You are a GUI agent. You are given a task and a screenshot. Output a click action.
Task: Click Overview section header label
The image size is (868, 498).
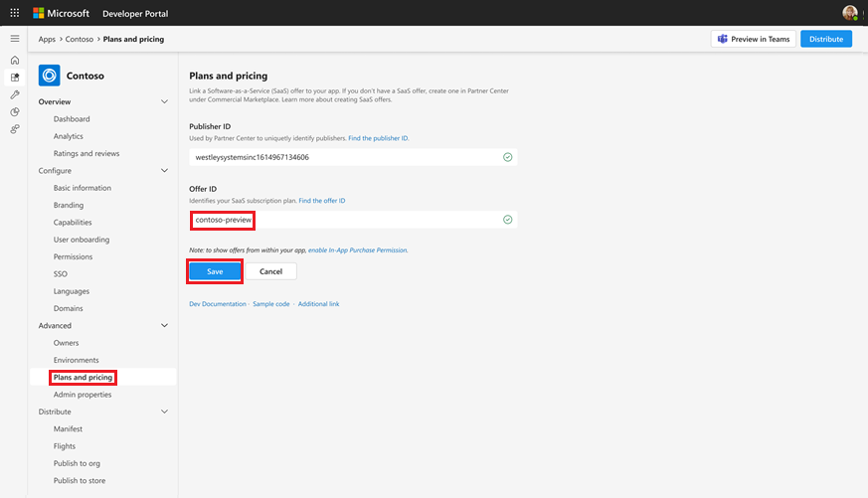click(x=55, y=101)
